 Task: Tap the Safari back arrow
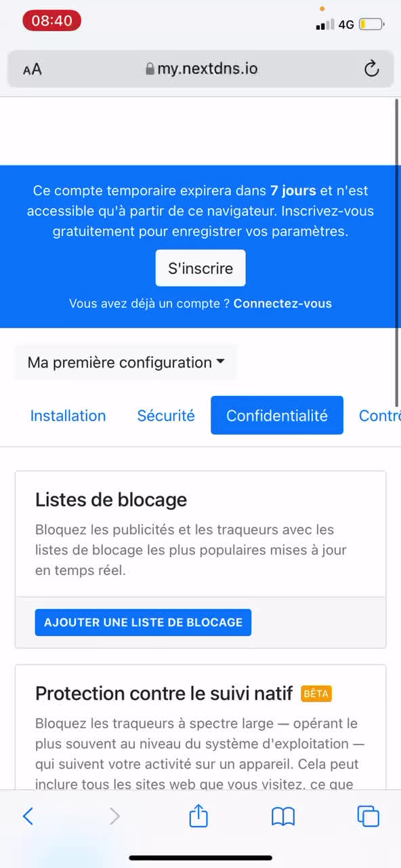(x=28, y=816)
